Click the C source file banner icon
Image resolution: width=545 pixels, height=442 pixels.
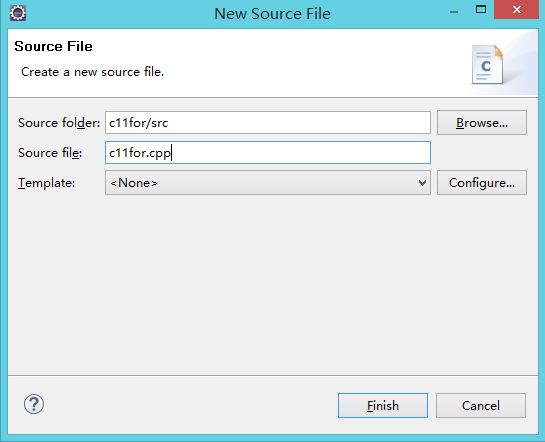tap(487, 65)
